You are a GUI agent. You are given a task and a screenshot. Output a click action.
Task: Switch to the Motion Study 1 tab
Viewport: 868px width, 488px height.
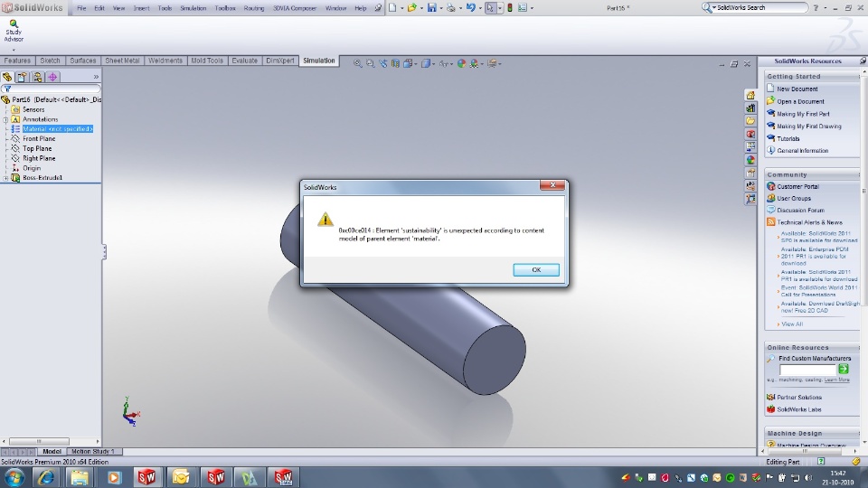92,452
